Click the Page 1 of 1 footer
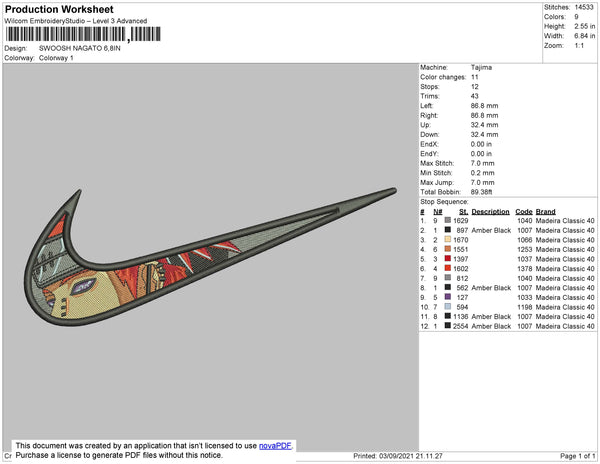Screen dimensions: 600x464 [x=578, y=456]
